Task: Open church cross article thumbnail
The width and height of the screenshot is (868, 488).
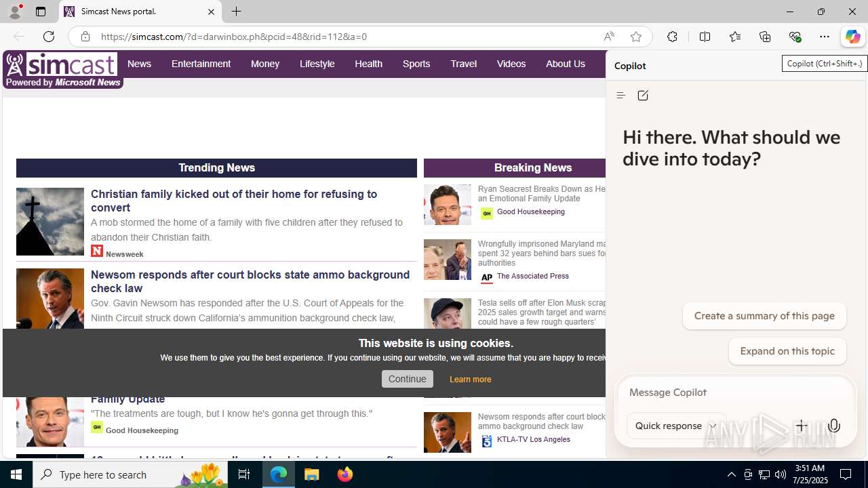Action: pos(50,222)
